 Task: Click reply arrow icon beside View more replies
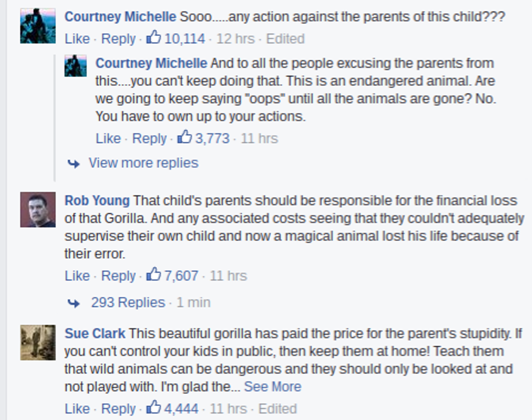[x=73, y=163]
